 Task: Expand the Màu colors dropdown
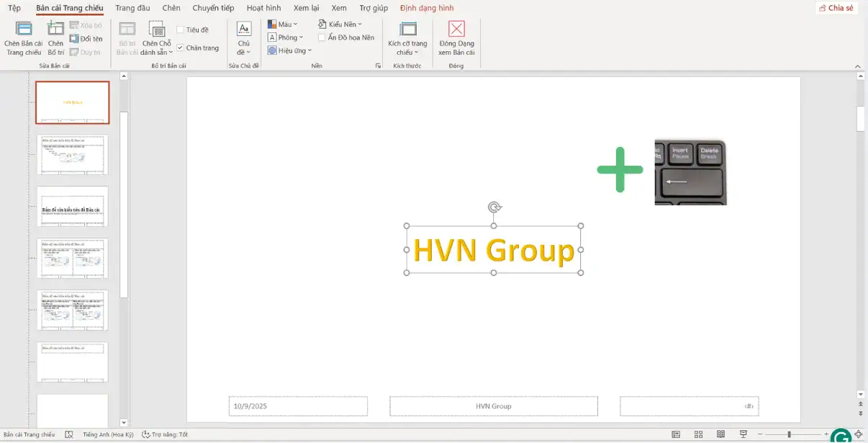coord(281,24)
